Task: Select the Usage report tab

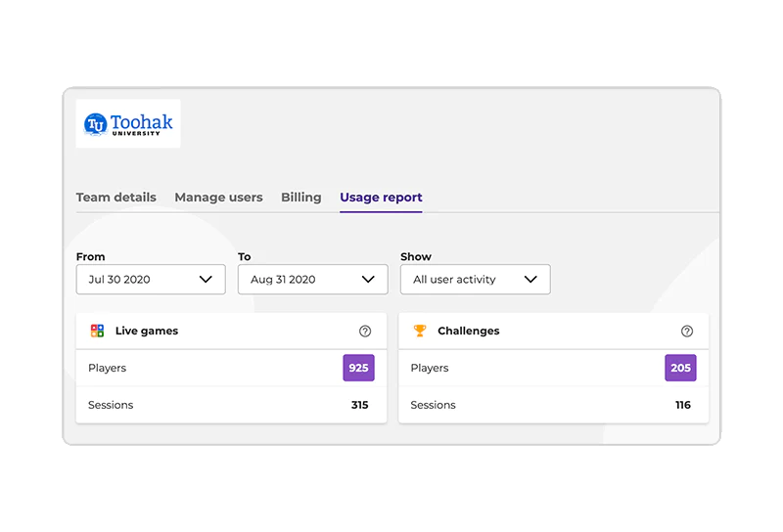Action: (381, 198)
